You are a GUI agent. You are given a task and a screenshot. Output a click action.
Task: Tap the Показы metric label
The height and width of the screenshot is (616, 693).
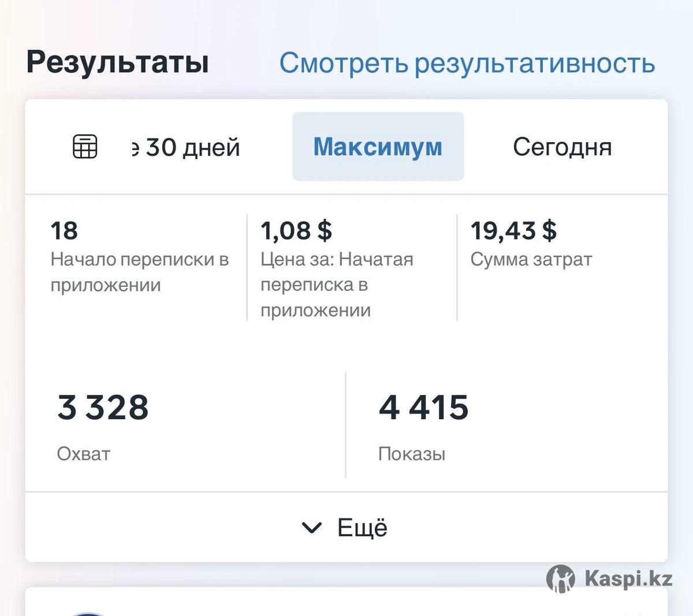pos(412,454)
